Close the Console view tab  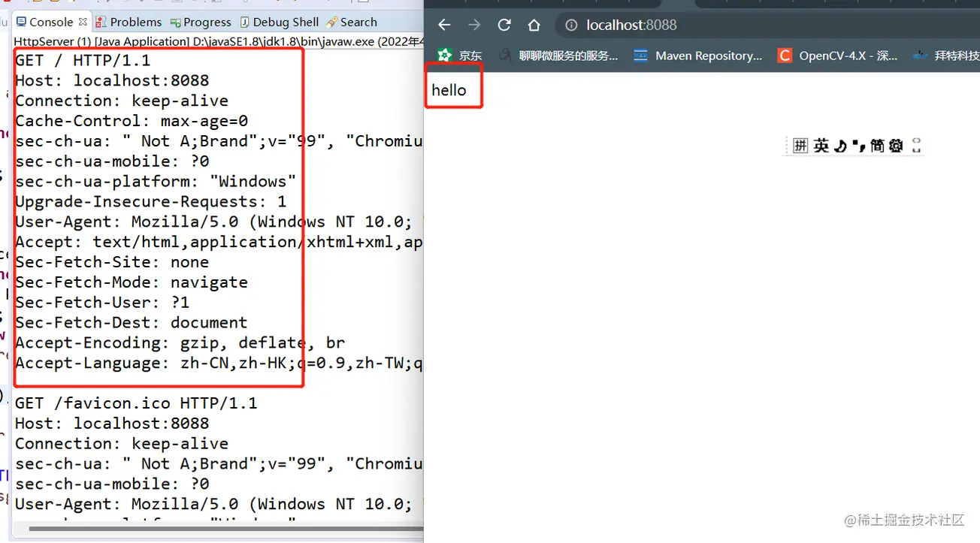83,22
